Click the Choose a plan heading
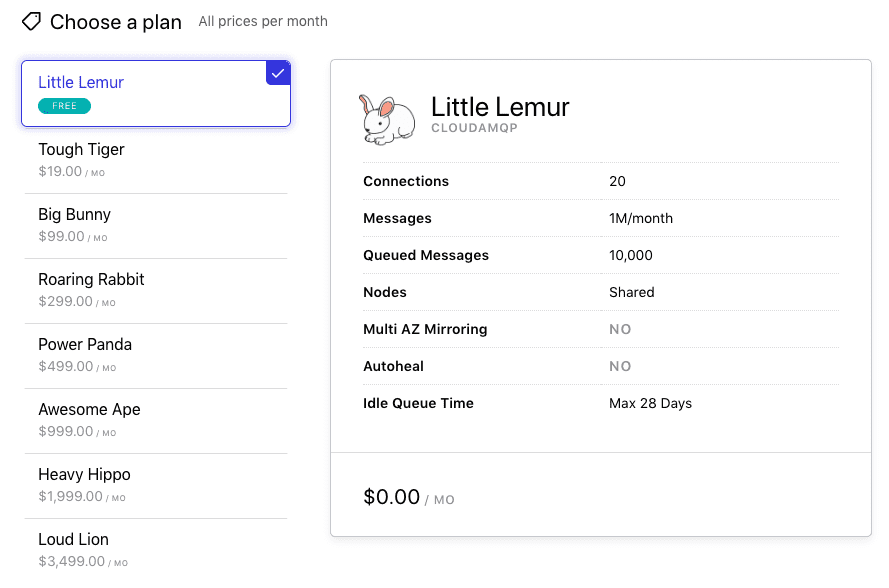This screenshot has width=889, height=588. [116, 22]
